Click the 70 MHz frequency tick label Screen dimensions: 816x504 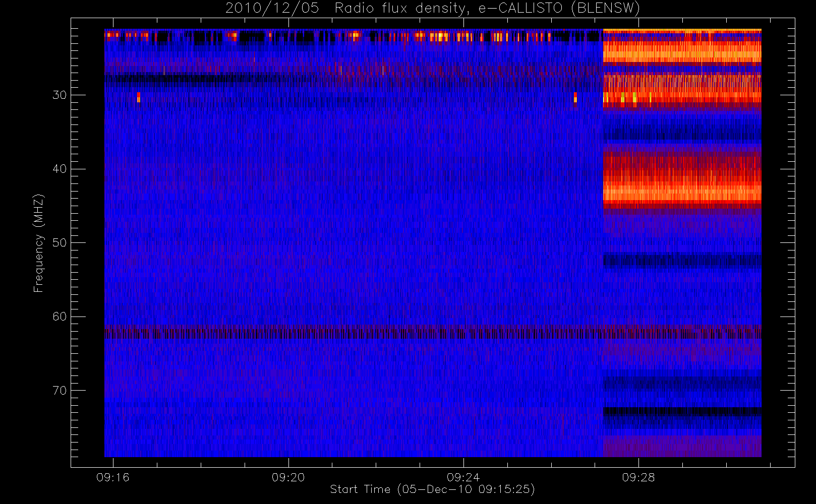pyautogui.click(x=60, y=391)
